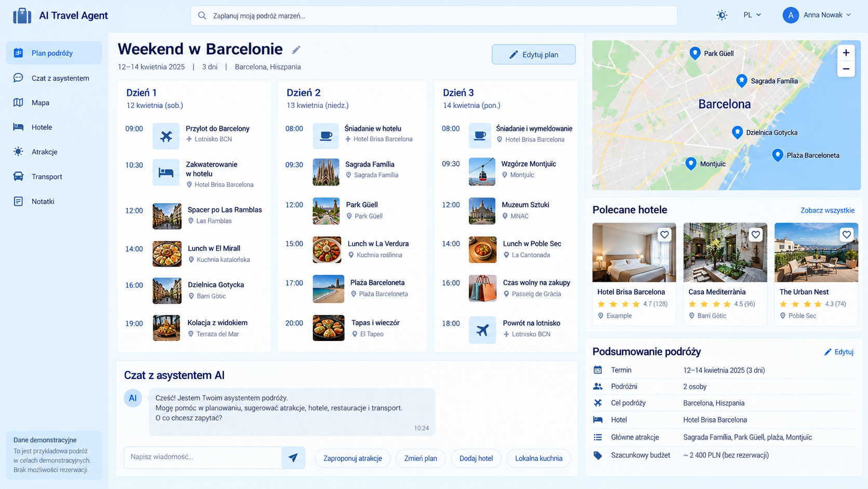868x489 pixels.
Task: Click the Dodaj hotel suggestion chip
Action: [476, 458]
